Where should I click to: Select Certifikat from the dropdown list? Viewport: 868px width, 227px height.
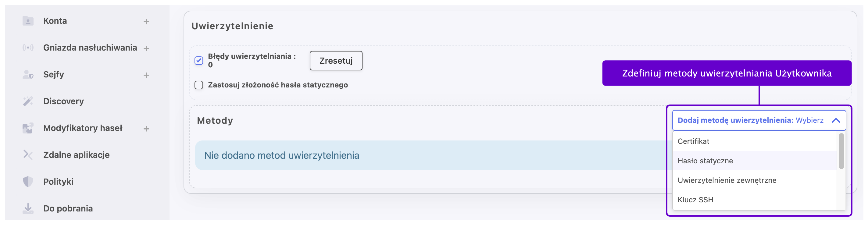[694, 141]
